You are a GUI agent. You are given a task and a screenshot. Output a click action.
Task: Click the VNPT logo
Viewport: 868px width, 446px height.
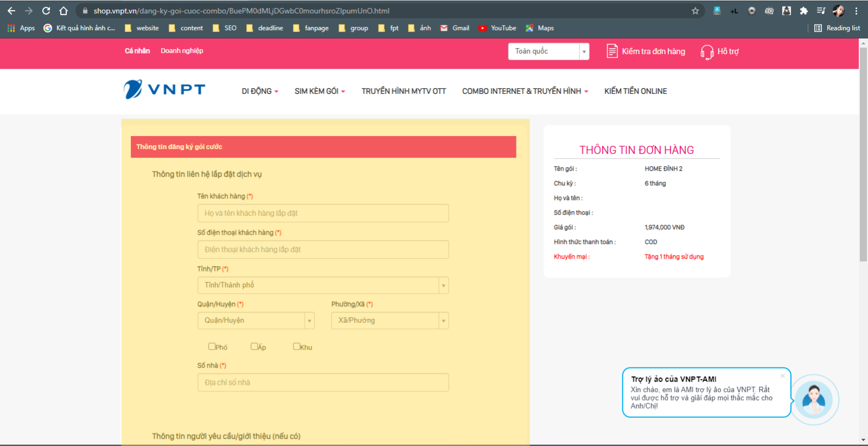[164, 89]
